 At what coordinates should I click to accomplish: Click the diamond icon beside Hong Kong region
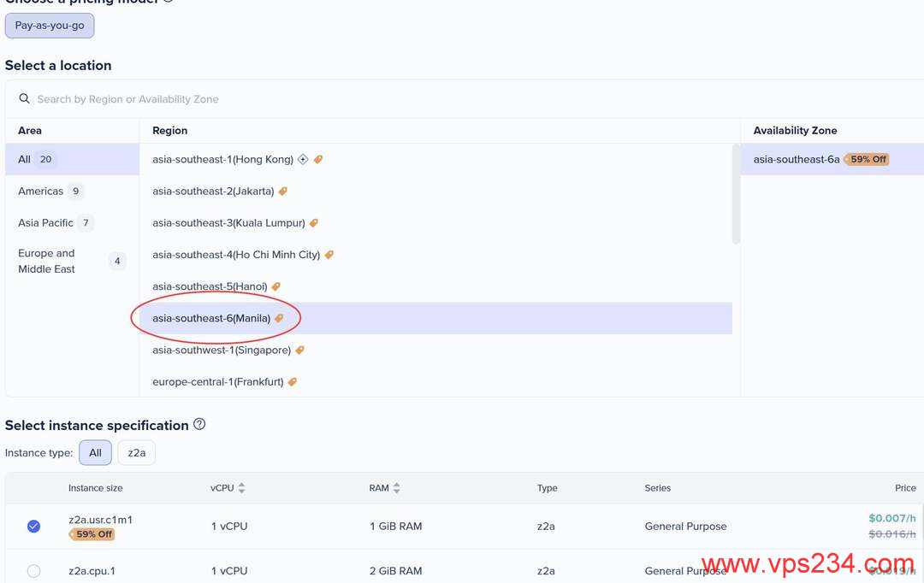(303, 160)
